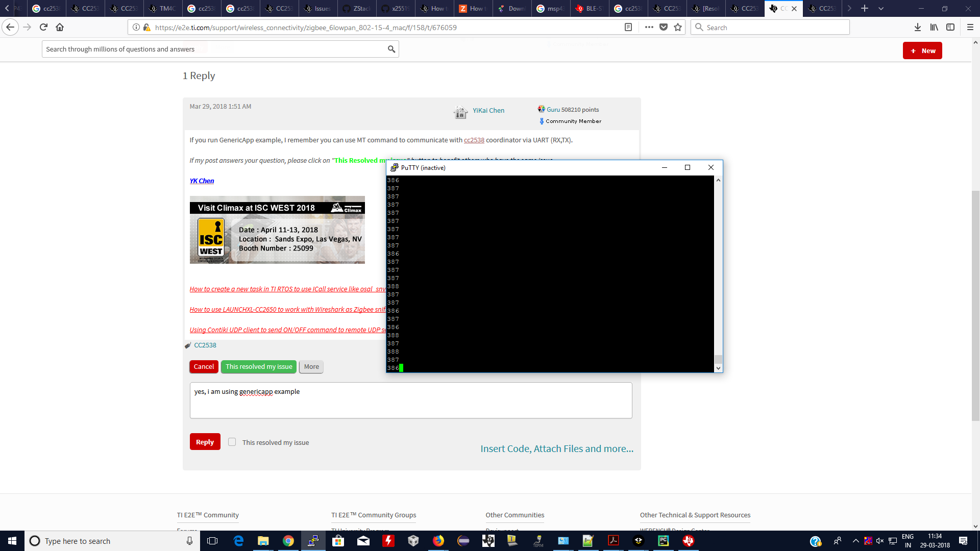
Task: Open the YiKai Chen profile link
Action: pyautogui.click(x=488, y=111)
